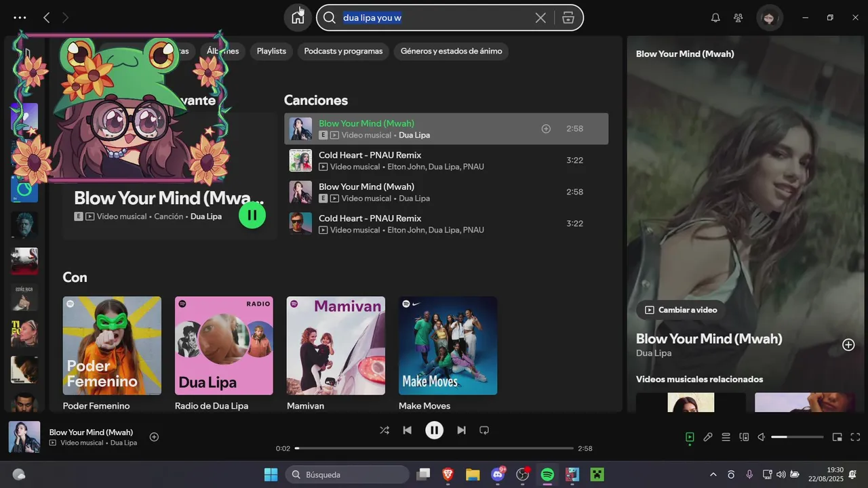Pause playback in bottom player
The image size is (868, 488).
coord(434,430)
